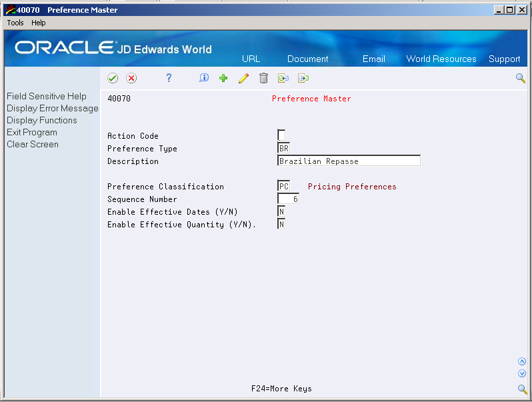Click the green checkmark OK icon

pyautogui.click(x=113, y=79)
